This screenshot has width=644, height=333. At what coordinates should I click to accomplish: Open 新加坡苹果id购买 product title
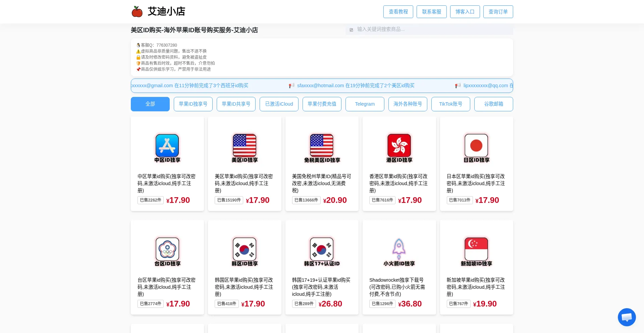pyautogui.click(x=476, y=287)
